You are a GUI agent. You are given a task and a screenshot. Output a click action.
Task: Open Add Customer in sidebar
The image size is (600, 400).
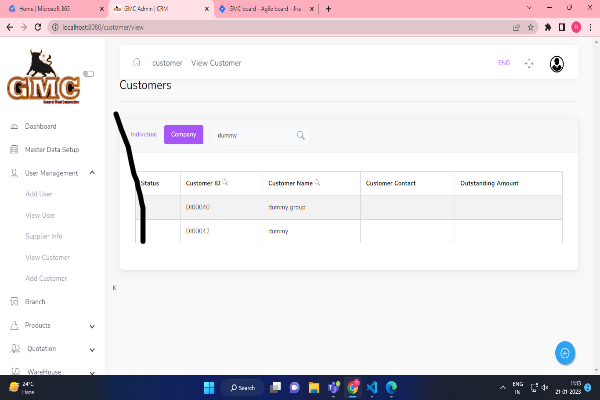[46, 278]
